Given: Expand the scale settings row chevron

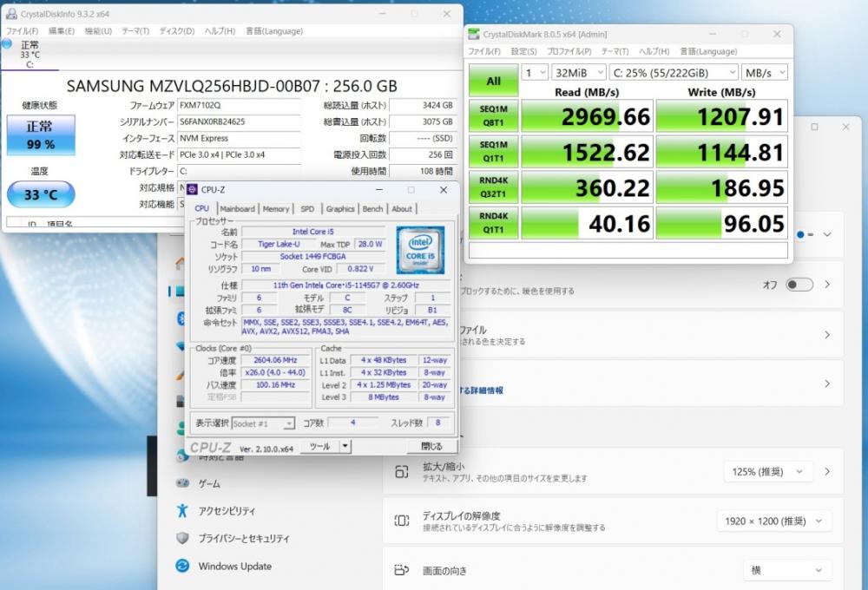Looking at the screenshot, I should click(x=827, y=471).
